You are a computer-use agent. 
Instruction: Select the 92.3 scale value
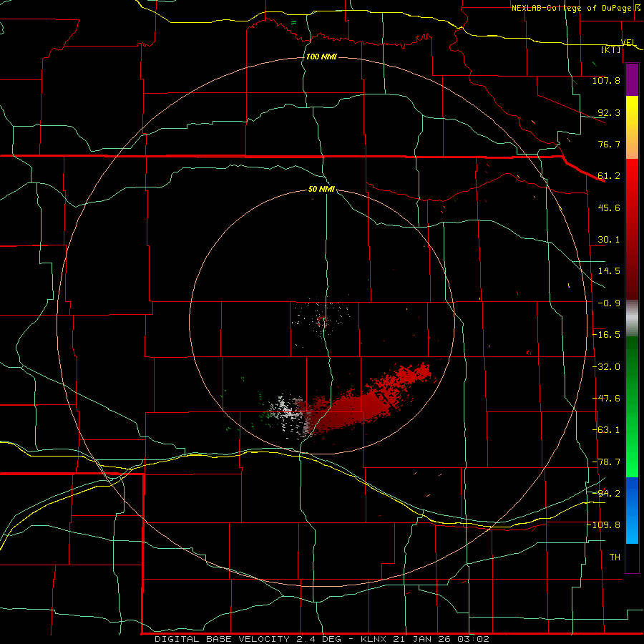[x=609, y=112]
